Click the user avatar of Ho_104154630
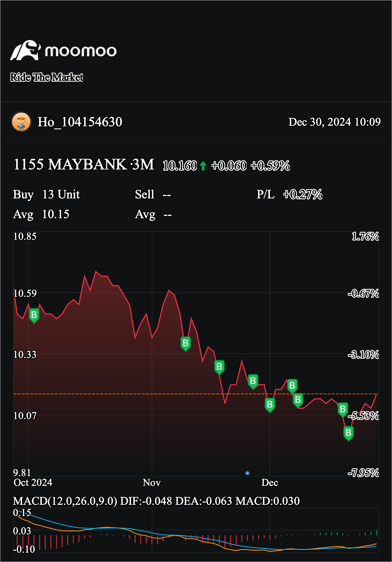The image size is (392, 562). click(x=21, y=122)
